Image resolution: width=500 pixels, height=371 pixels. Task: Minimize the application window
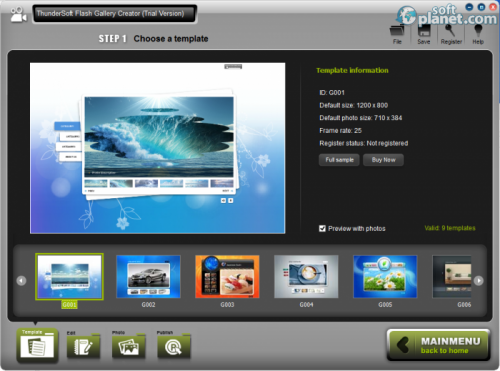click(x=469, y=7)
